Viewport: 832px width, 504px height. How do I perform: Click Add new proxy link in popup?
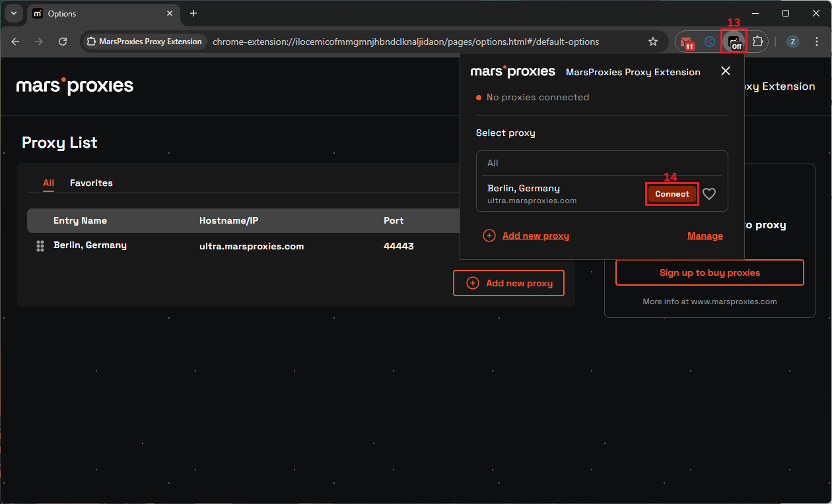535,236
